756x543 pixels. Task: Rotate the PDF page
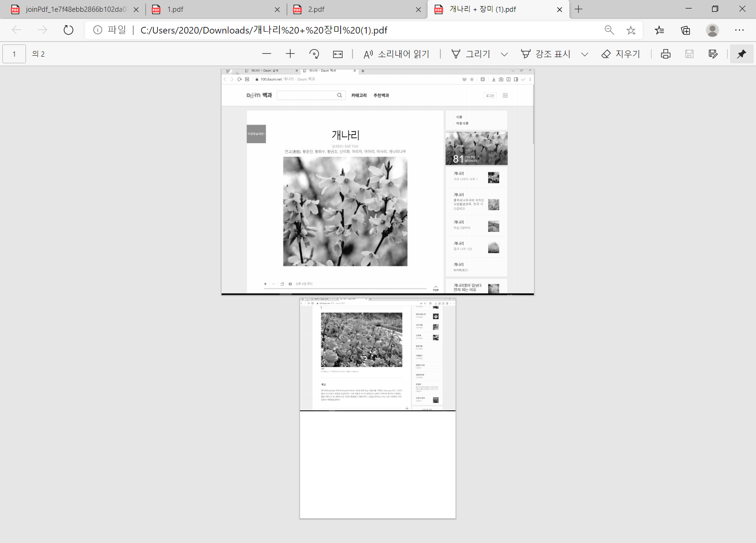[314, 54]
